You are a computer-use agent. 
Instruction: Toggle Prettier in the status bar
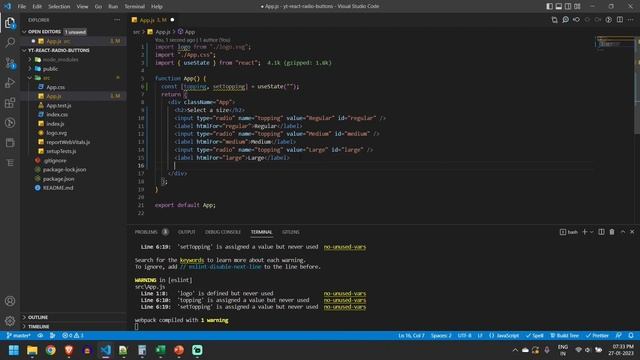click(x=597, y=336)
